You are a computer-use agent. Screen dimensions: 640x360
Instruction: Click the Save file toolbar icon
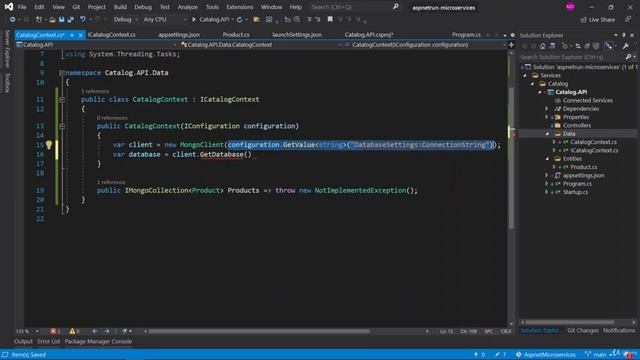62,20
